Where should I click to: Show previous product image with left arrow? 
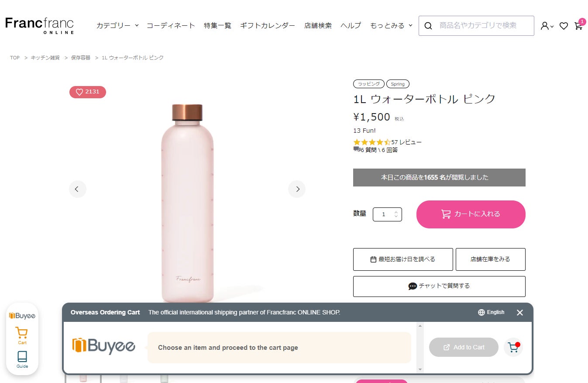click(77, 189)
